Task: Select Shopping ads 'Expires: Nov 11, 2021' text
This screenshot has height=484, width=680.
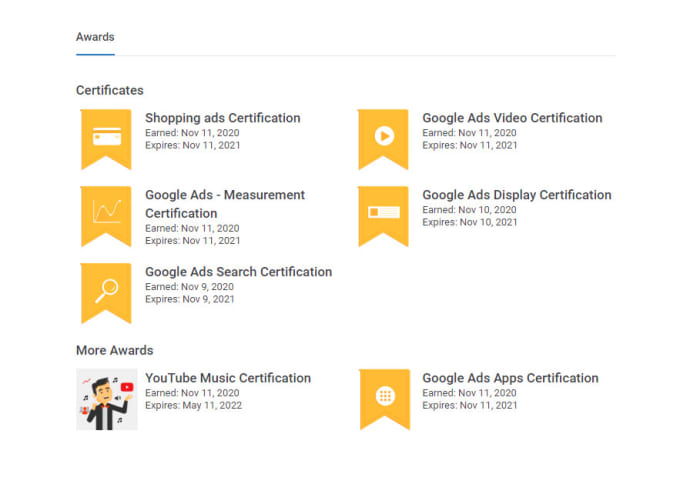Action: (x=193, y=145)
